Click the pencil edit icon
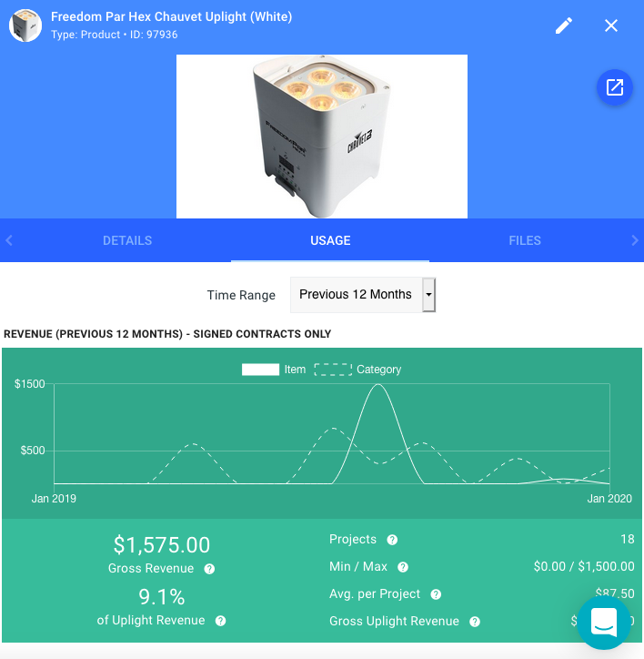The height and width of the screenshot is (659, 644). point(564,25)
